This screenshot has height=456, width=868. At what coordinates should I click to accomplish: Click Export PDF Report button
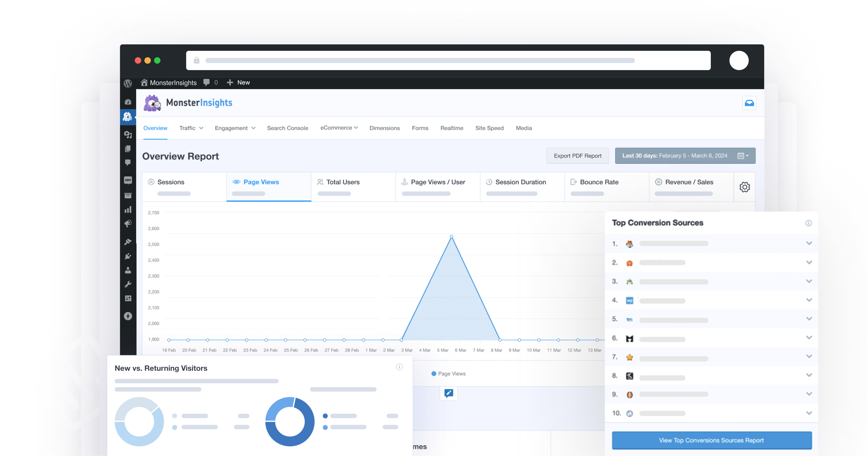click(577, 156)
